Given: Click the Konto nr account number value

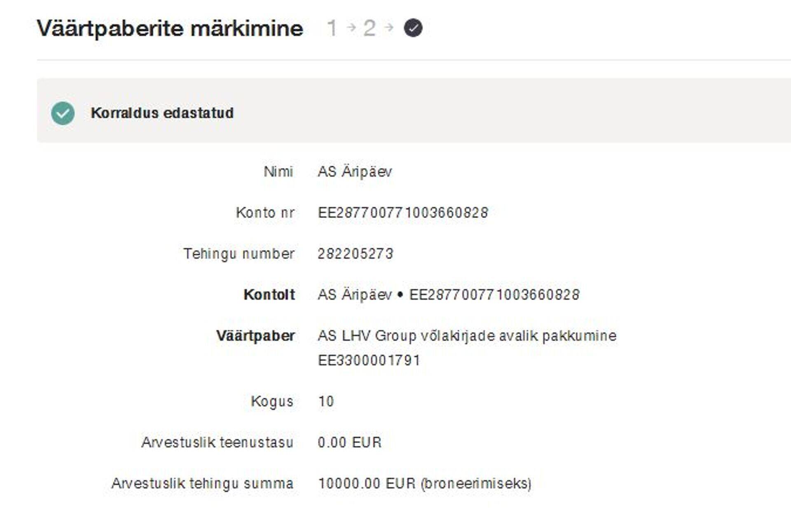Looking at the screenshot, I should tap(403, 213).
